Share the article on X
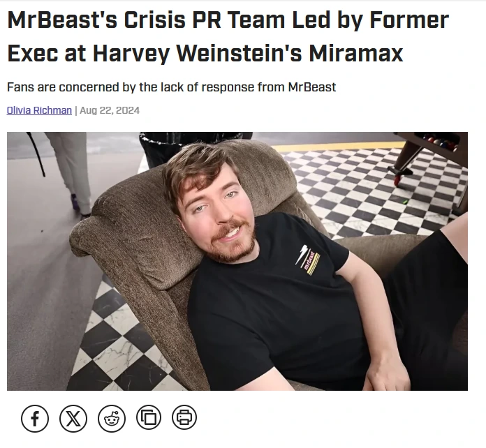Screen dimensions: 486x448 (73, 418)
